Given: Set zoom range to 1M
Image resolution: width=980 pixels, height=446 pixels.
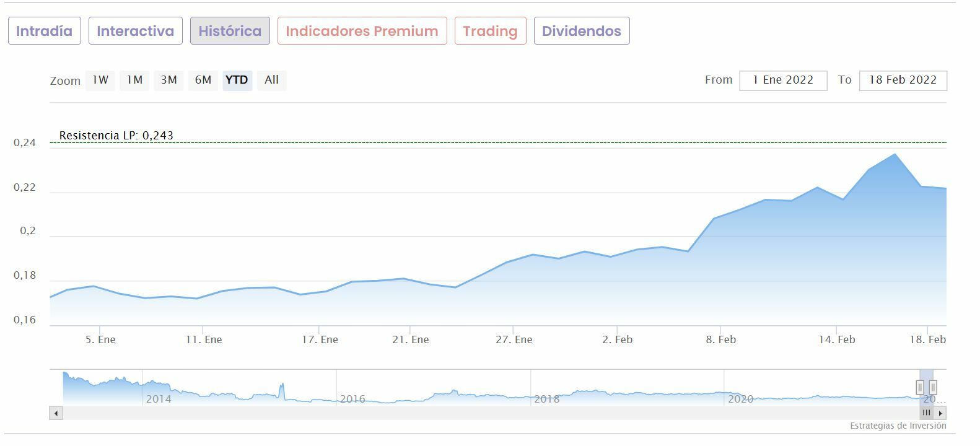Looking at the screenshot, I should pyautogui.click(x=134, y=80).
